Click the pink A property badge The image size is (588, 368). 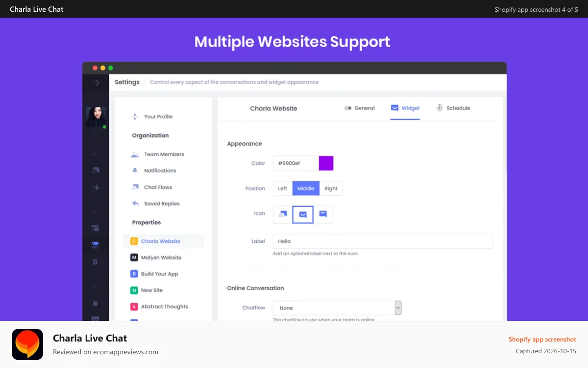pos(134,306)
